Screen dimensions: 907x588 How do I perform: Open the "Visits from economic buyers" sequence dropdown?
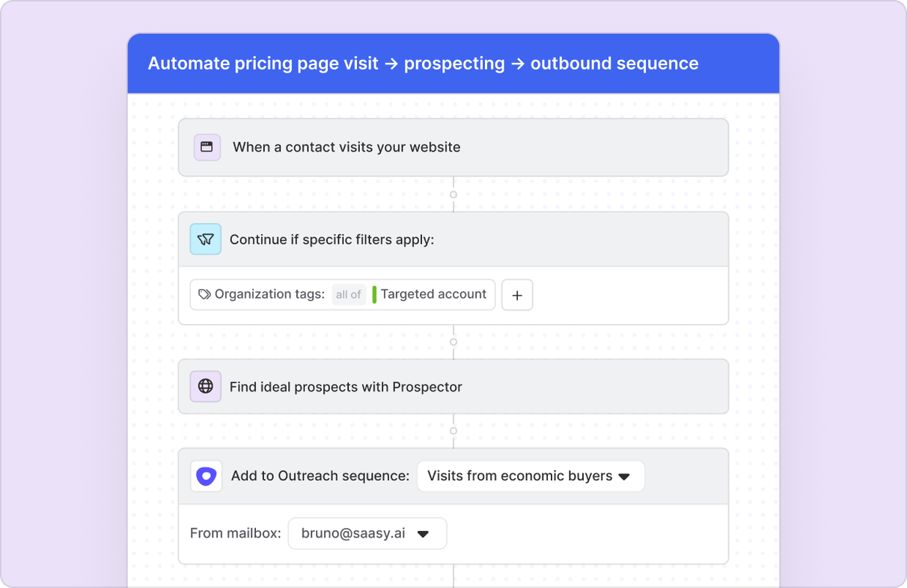click(x=530, y=476)
